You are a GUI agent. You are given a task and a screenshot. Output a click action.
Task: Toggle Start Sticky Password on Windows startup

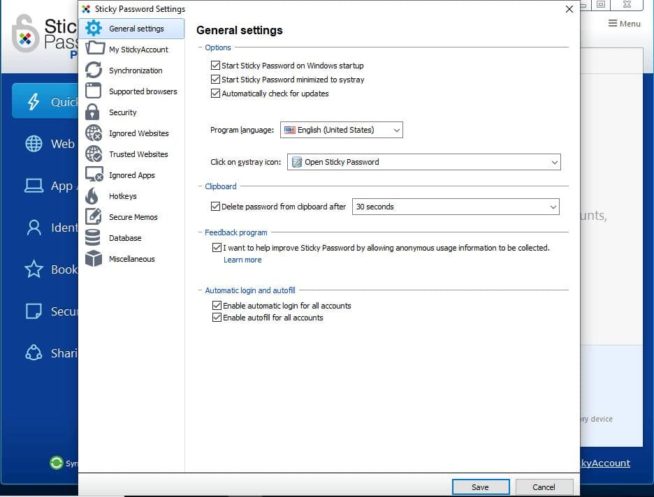pos(215,65)
